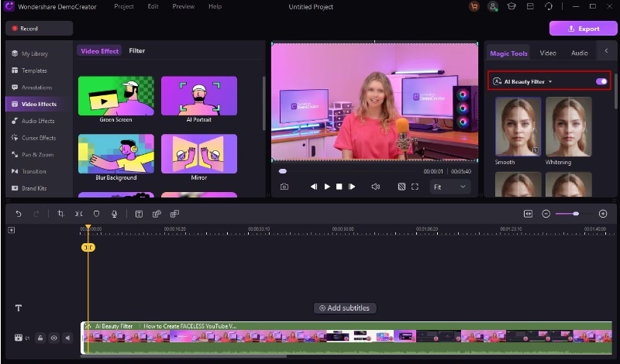The image size is (620, 364).
Task: Collapse the properties panel with the chevron
Action: 606,50
